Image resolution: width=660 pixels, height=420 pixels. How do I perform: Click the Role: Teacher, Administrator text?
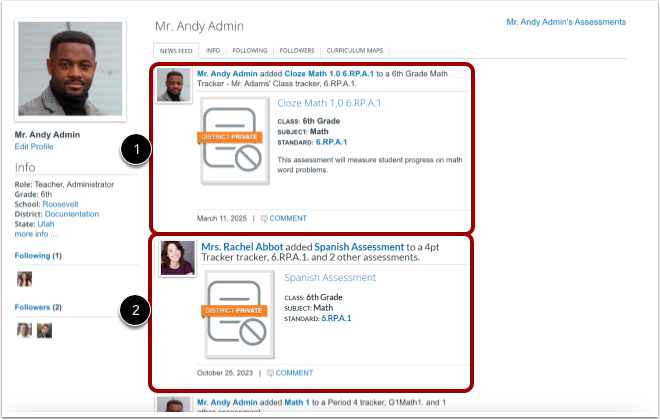point(64,184)
